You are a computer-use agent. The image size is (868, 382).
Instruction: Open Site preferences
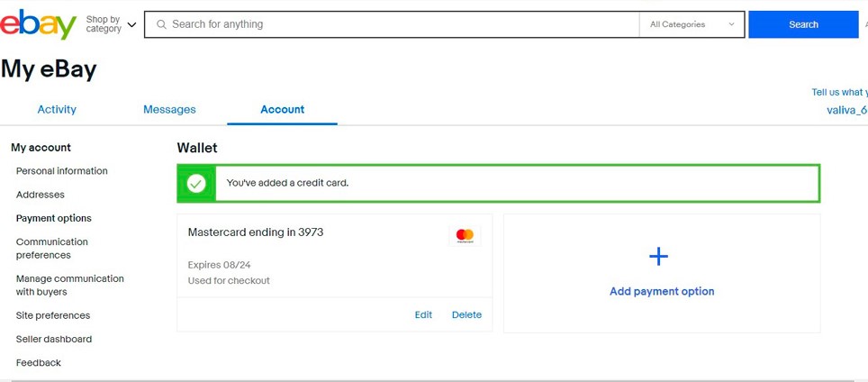(53, 315)
